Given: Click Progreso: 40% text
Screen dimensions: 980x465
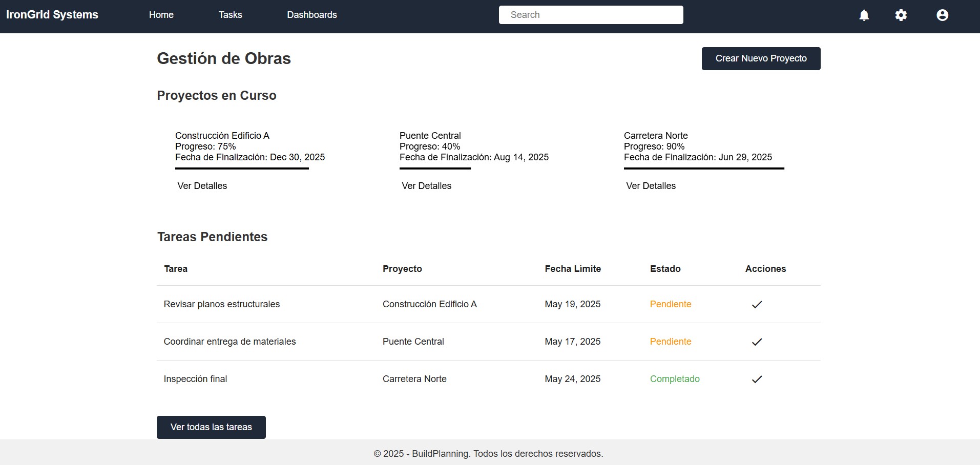Looking at the screenshot, I should [x=430, y=146].
